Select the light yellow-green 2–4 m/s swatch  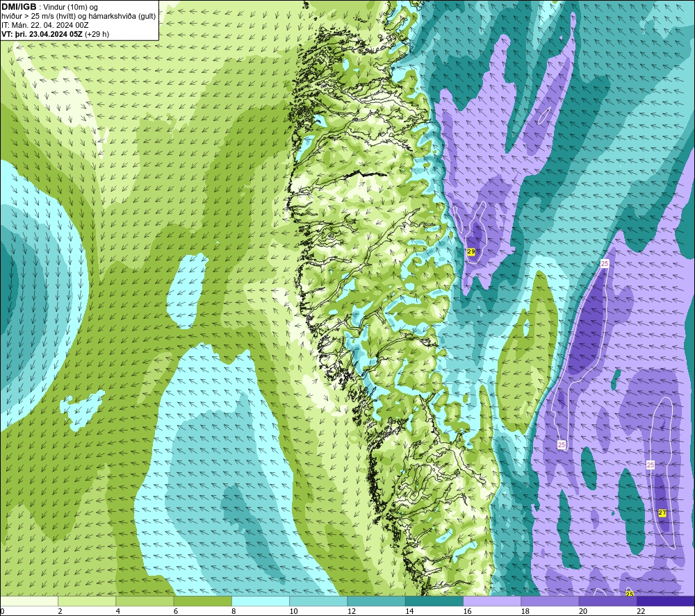(x=87, y=601)
